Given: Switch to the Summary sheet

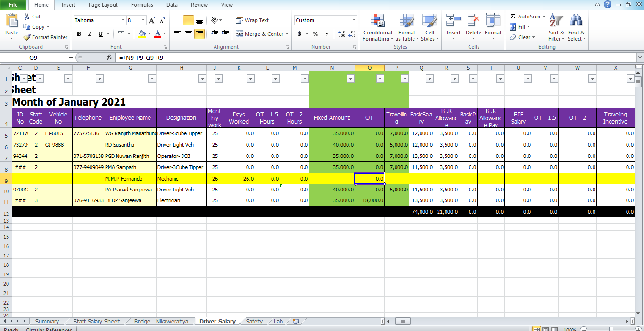Looking at the screenshot, I should [47, 321].
